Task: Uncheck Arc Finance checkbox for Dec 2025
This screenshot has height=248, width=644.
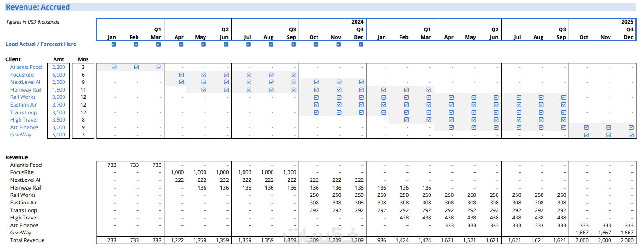Action: 631,127
